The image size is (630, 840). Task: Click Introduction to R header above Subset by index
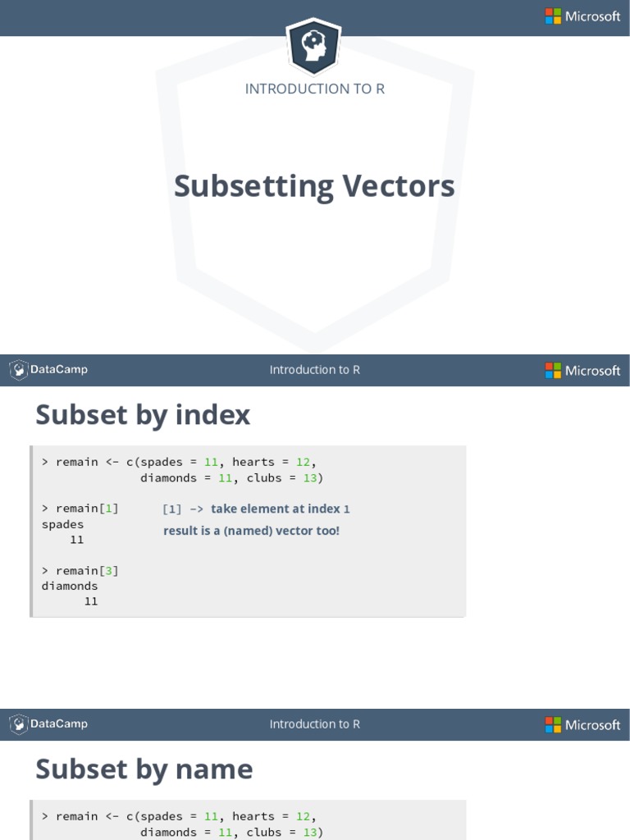tap(315, 370)
